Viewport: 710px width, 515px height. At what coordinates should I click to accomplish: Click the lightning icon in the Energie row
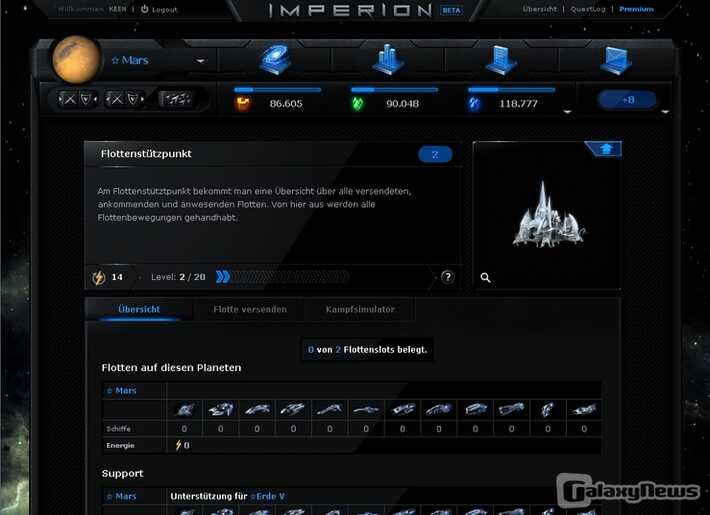[x=178, y=445]
